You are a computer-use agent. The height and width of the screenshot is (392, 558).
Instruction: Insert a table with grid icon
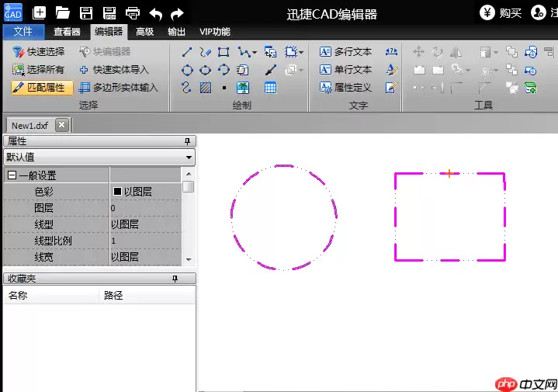(x=270, y=88)
